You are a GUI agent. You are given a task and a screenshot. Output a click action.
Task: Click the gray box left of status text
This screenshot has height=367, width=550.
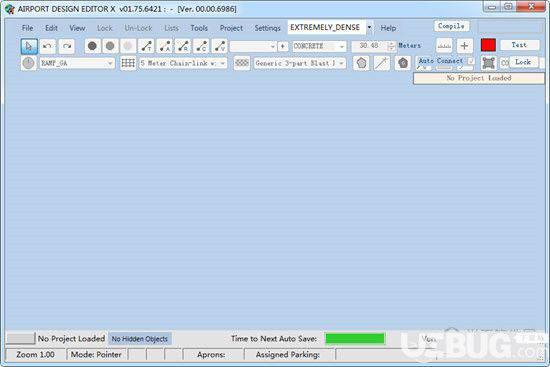(x=21, y=339)
